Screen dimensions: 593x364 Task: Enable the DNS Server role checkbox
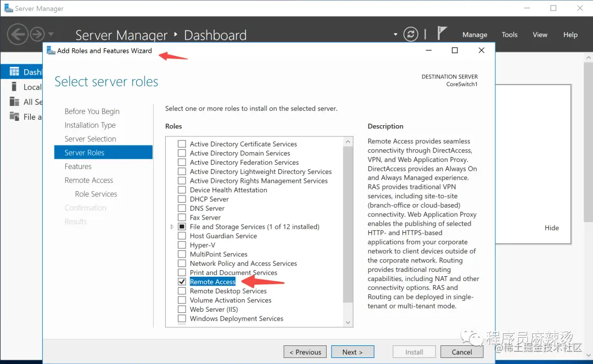(x=182, y=208)
